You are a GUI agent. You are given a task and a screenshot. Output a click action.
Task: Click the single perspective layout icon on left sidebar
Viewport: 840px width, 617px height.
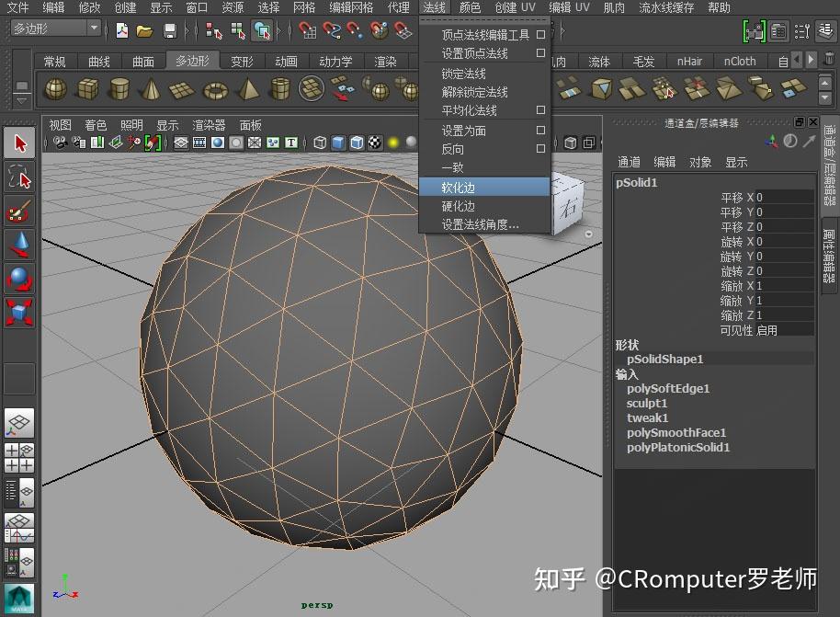click(19, 425)
